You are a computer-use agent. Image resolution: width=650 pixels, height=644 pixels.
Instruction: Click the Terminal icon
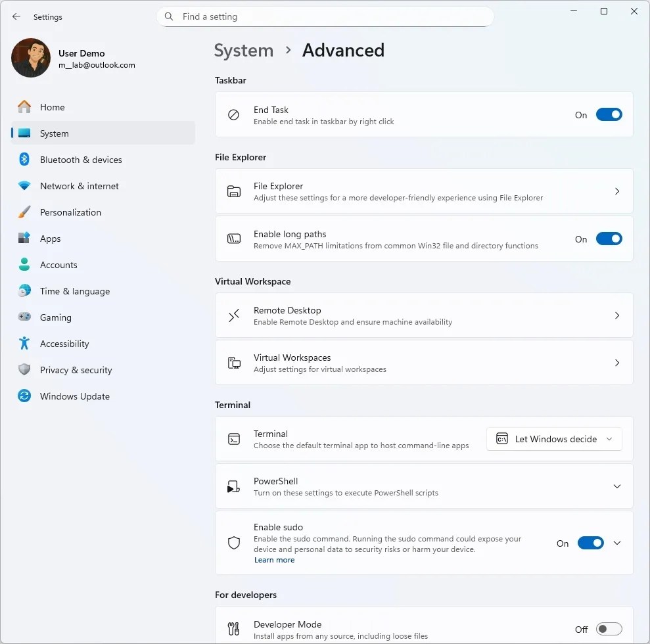(x=233, y=438)
